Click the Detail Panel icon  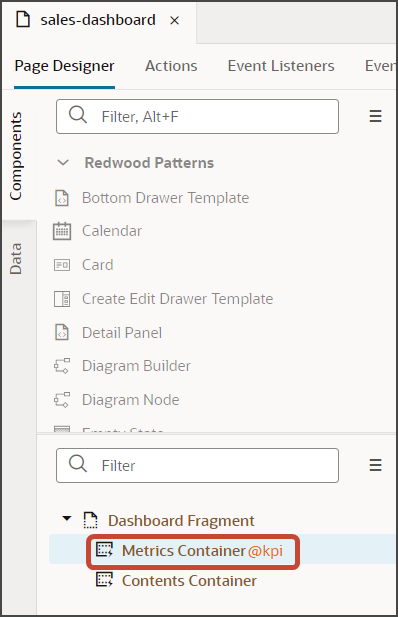pos(62,333)
